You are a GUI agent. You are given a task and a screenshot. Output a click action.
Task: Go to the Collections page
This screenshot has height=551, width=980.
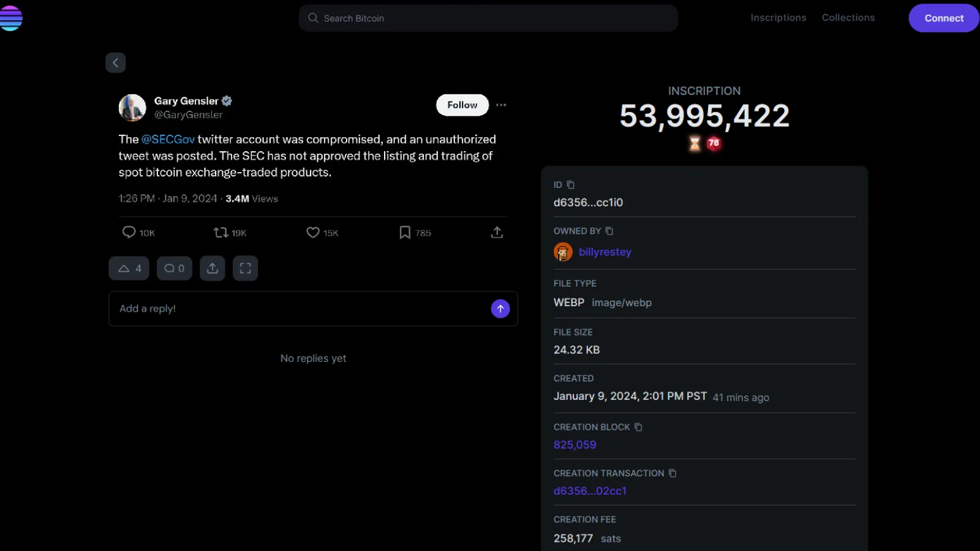click(848, 18)
